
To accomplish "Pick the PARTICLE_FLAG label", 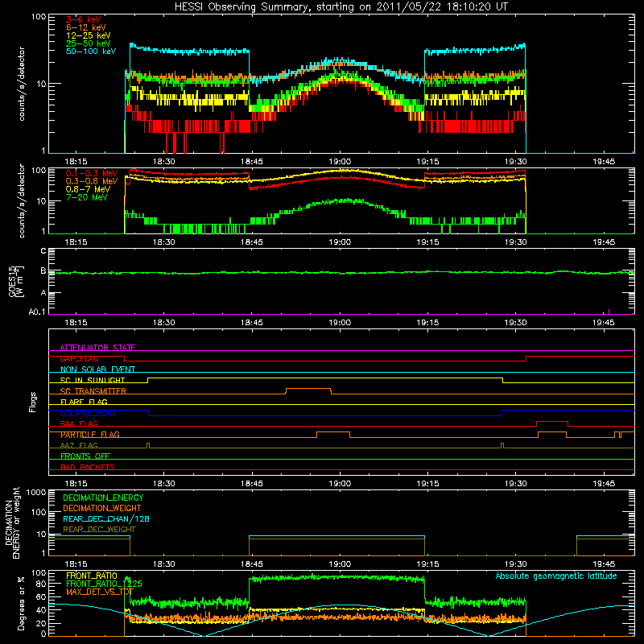I will pyautogui.click(x=90, y=435).
